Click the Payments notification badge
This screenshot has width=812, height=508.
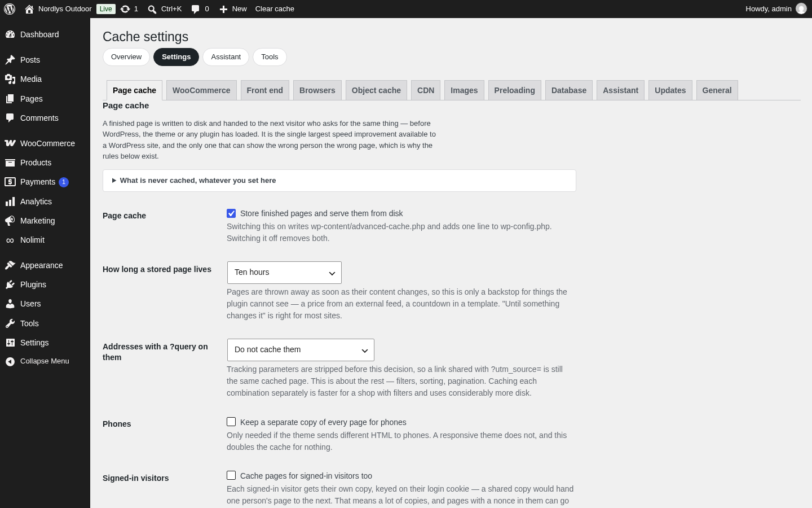[64, 182]
